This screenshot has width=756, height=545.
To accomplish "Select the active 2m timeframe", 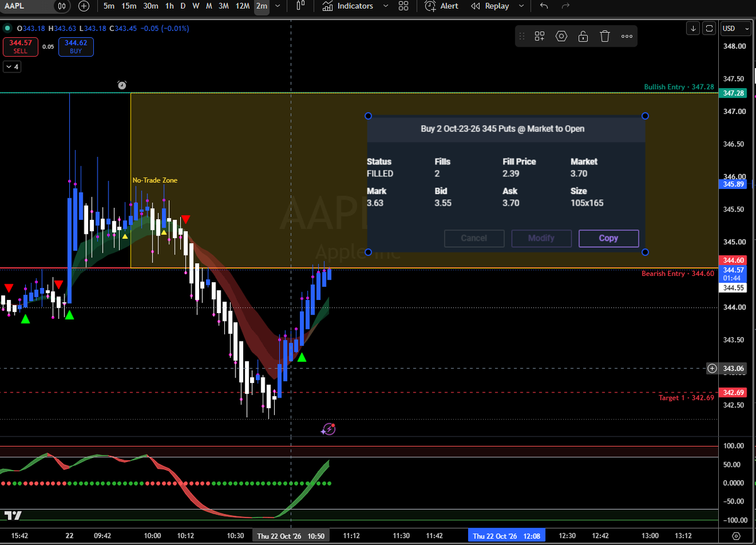I will pos(261,6).
